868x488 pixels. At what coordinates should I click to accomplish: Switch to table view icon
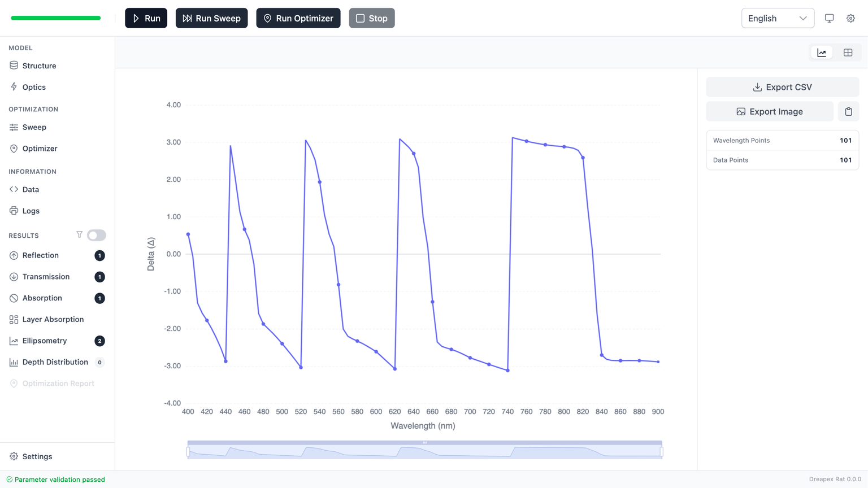pos(848,53)
